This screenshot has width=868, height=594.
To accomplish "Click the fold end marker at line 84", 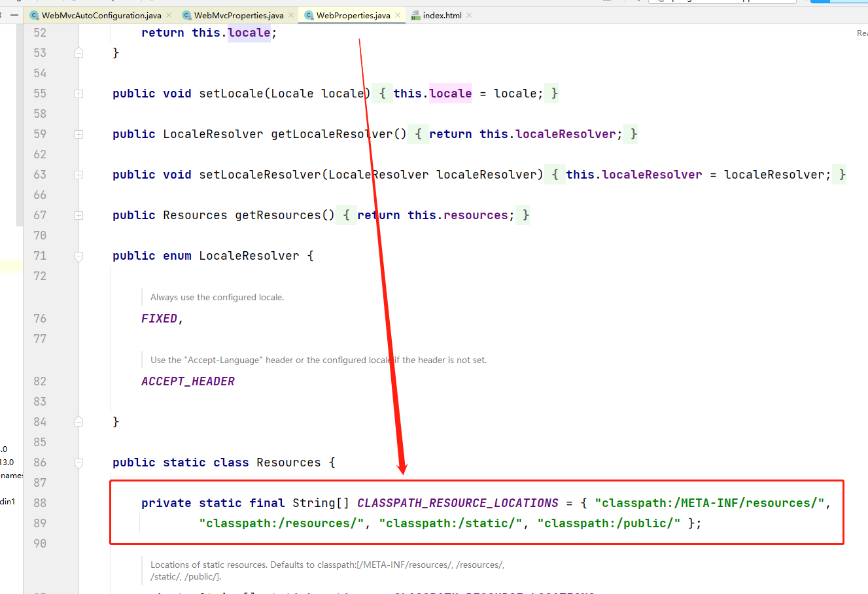I will 78,422.
